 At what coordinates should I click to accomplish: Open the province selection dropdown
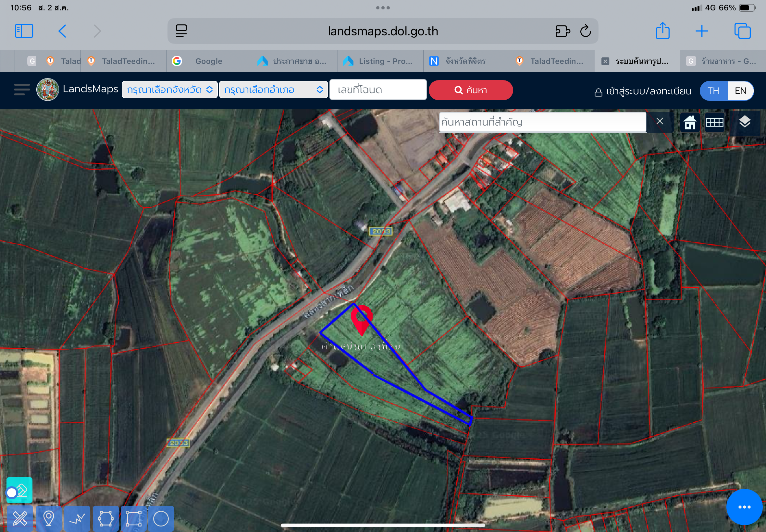[170, 90]
